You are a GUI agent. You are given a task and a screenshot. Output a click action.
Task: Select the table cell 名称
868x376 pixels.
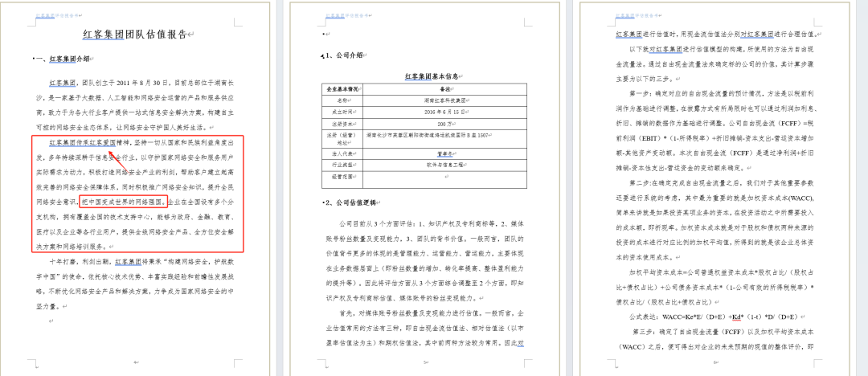point(342,100)
